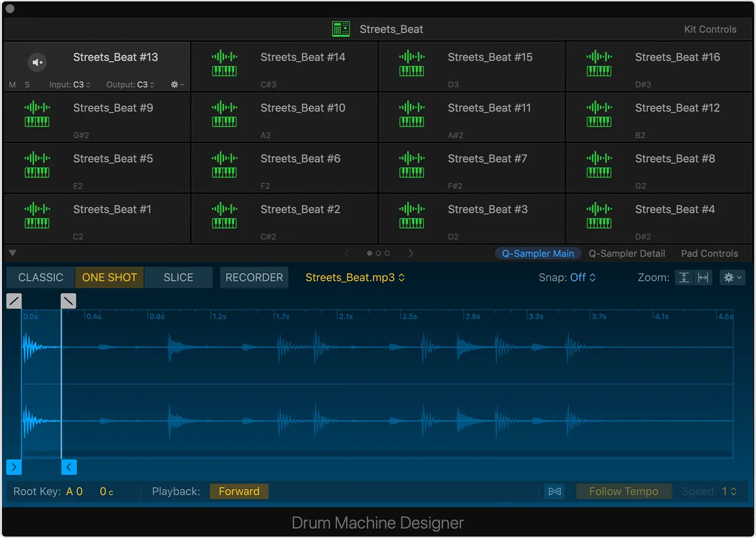Select the SLICE mode tab
Screen dimensions: 756x538
[x=178, y=277]
